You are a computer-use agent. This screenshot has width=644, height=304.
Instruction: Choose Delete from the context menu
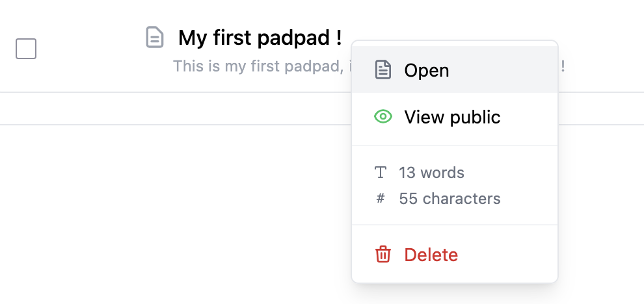pyautogui.click(x=431, y=255)
